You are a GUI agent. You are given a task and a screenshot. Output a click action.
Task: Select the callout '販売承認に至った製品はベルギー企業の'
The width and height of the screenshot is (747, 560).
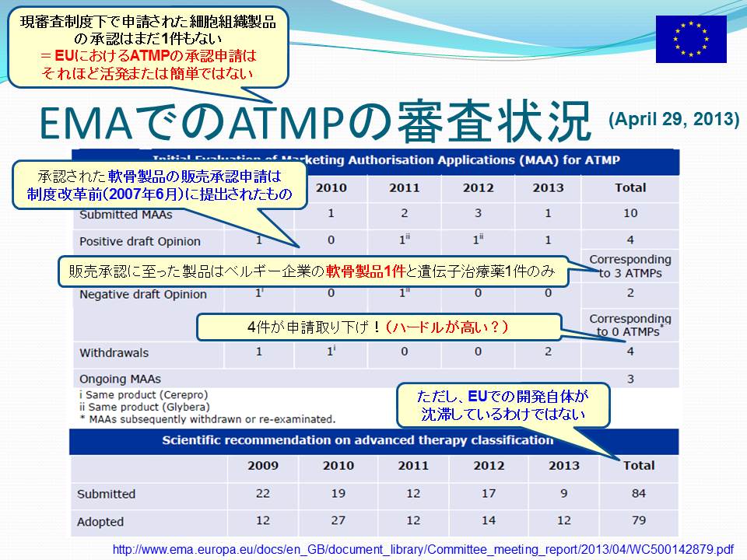pos(313,271)
